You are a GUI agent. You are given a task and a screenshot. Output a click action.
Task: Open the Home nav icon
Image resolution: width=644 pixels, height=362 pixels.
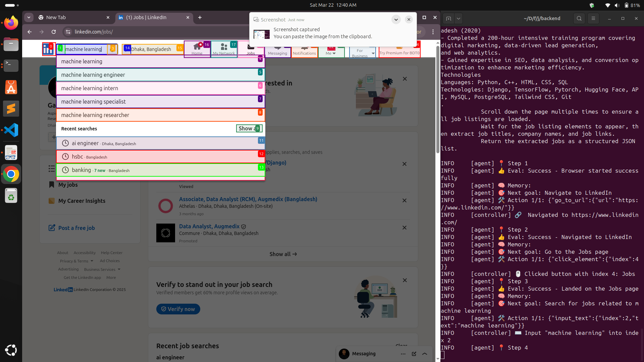tap(197, 49)
